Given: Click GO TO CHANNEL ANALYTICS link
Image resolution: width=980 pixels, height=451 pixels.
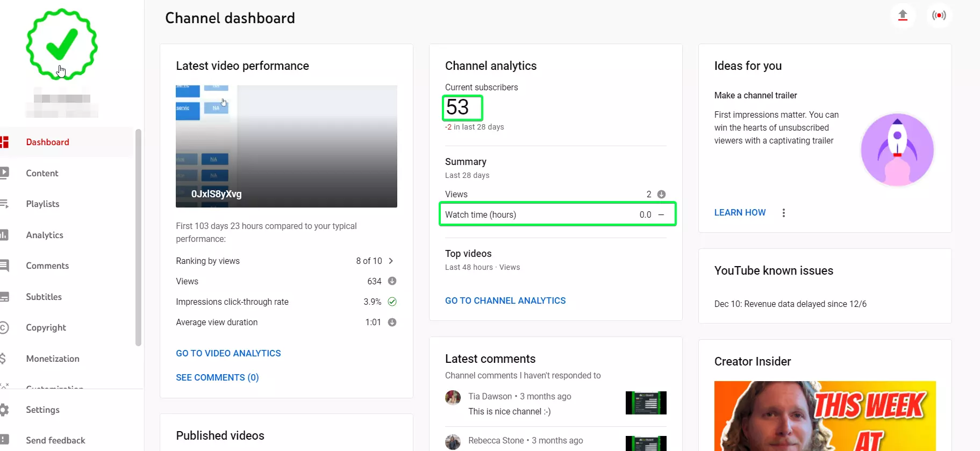Looking at the screenshot, I should pos(505,300).
